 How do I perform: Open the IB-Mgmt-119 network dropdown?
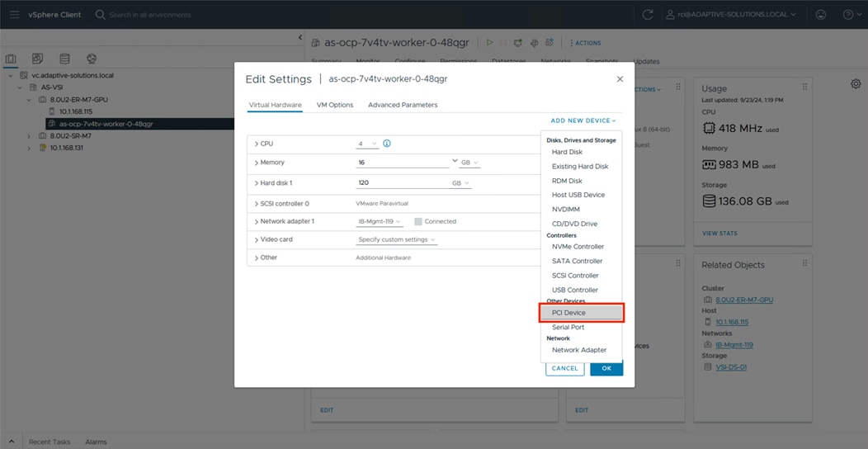[x=380, y=221]
